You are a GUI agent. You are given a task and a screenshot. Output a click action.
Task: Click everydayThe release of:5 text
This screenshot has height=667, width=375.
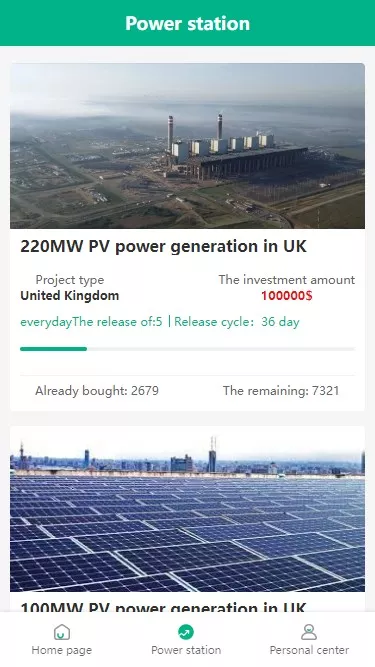[x=91, y=322]
